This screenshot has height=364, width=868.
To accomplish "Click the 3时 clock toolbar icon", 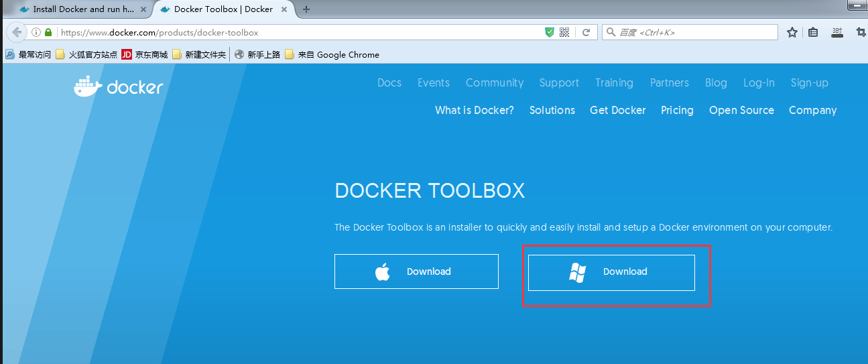I will click(837, 32).
